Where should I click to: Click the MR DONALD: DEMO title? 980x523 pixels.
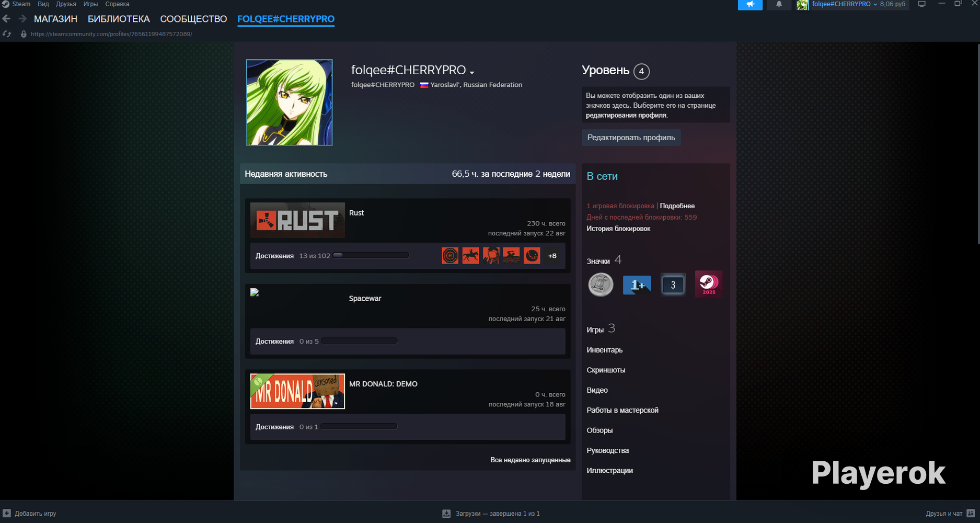pos(383,384)
